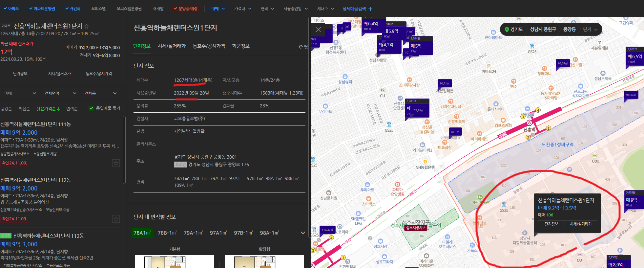This screenshot has height=268, width=644.
Task: Click the 신흥역 line 8 station marker
Action: point(529,123)
